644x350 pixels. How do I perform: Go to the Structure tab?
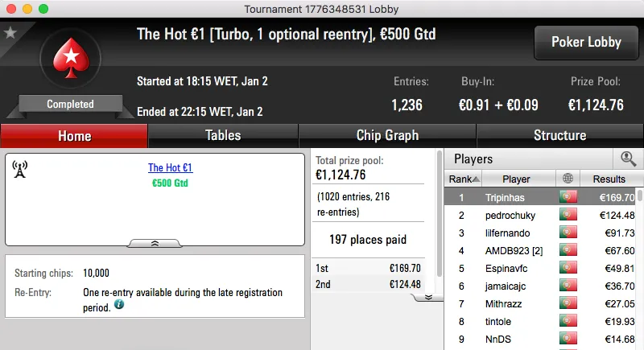[x=559, y=135]
